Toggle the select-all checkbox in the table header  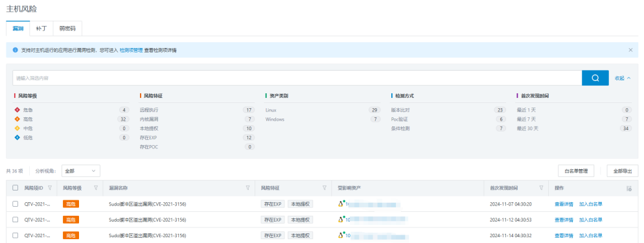15,187
